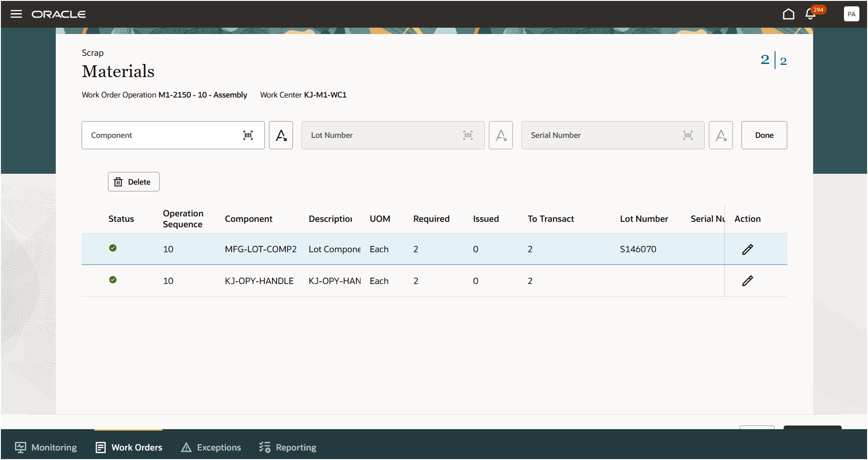Screen dimensions: 868x460
Task: Switch to the Work Orders tab
Action: coord(129,447)
